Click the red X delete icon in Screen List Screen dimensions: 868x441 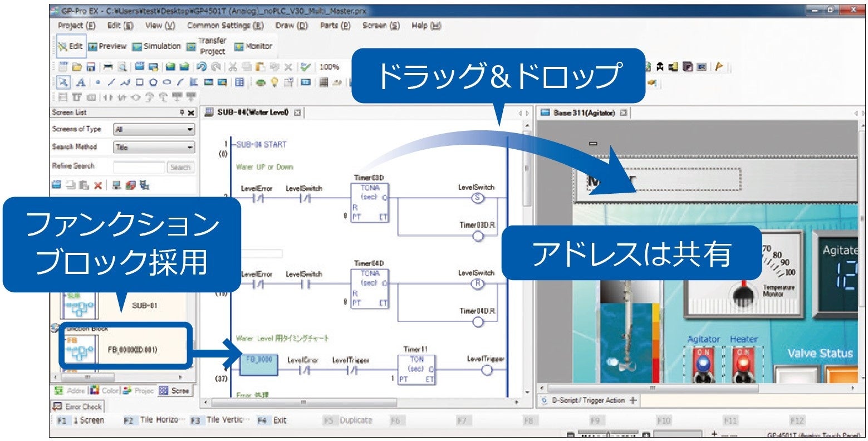tap(98, 185)
